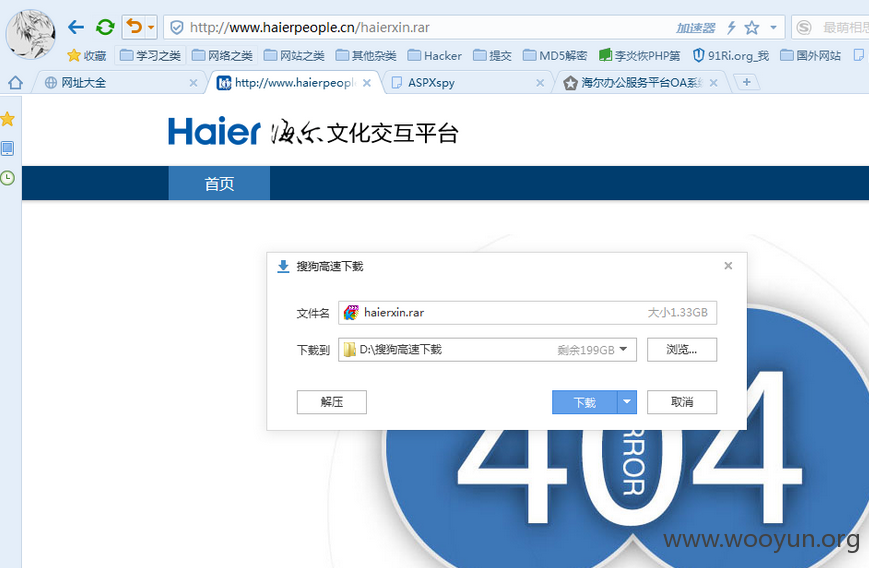
Task: Click the 解压 extract button
Action: [331, 402]
